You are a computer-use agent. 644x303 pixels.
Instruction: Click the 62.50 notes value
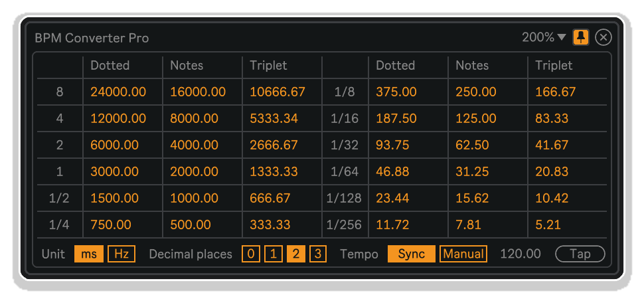click(472, 145)
